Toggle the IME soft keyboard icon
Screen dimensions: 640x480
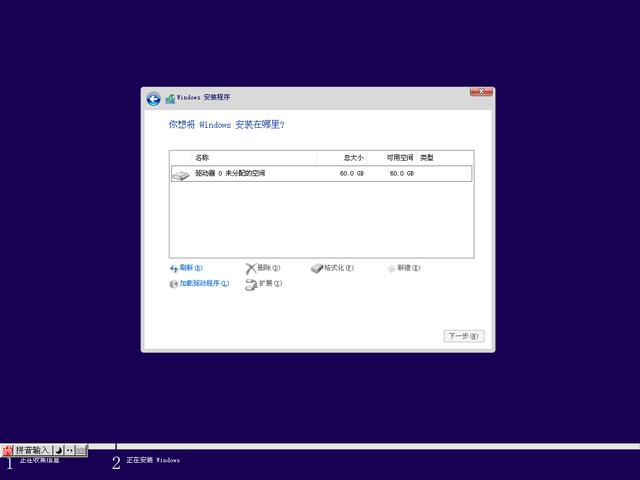tap(81, 451)
